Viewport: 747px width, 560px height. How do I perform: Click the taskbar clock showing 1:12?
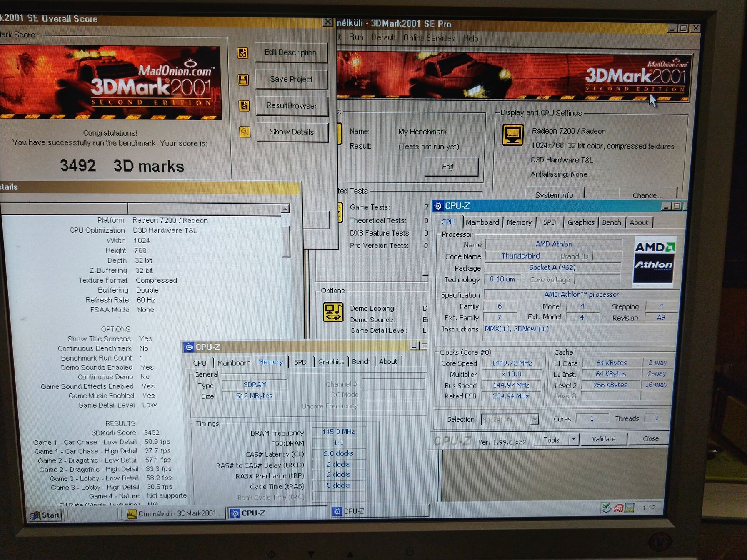click(x=649, y=508)
